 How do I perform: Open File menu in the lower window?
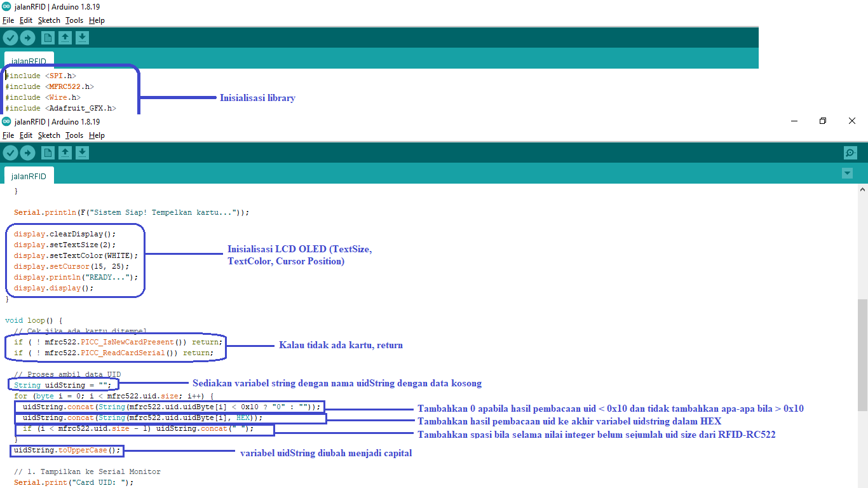click(x=8, y=135)
